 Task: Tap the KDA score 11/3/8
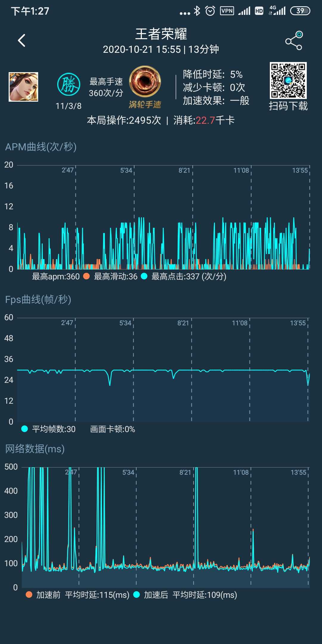pyautogui.click(x=69, y=106)
